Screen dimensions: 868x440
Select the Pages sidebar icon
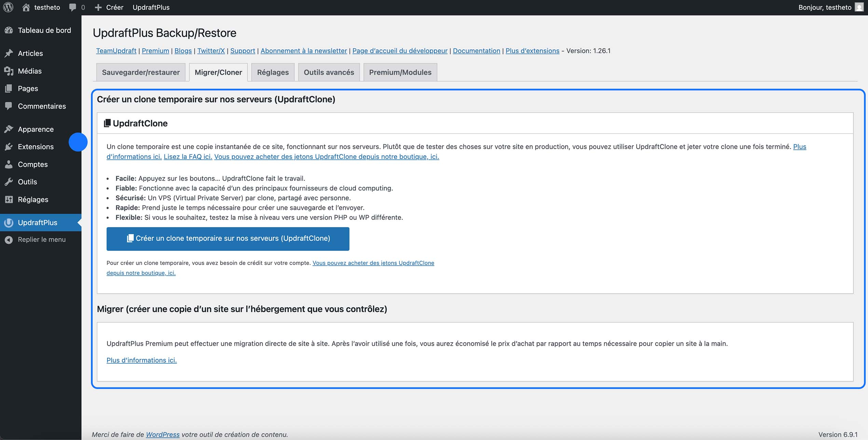[9, 88]
